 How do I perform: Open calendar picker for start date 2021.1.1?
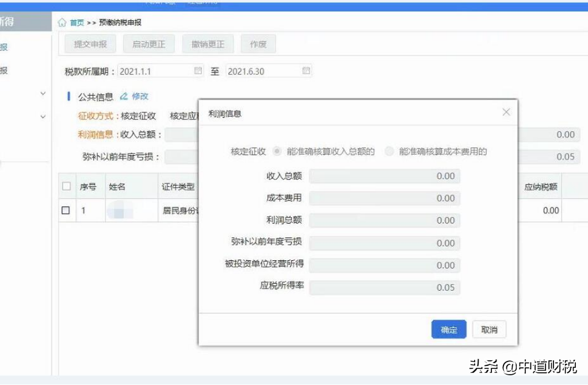pos(198,71)
